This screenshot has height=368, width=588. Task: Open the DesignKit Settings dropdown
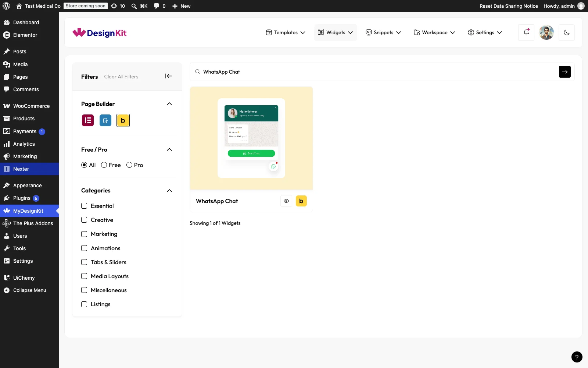pos(485,32)
